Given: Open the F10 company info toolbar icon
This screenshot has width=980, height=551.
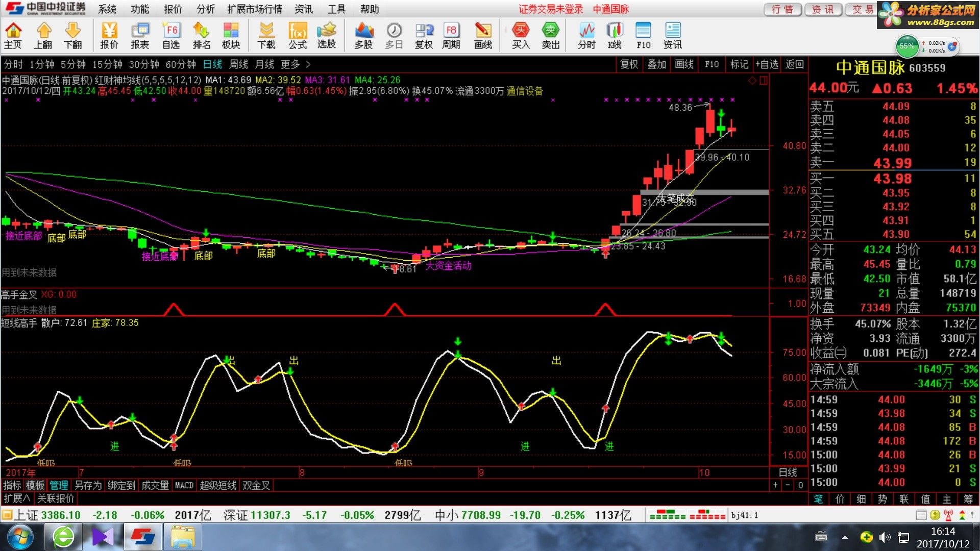Looking at the screenshot, I should pos(644,36).
